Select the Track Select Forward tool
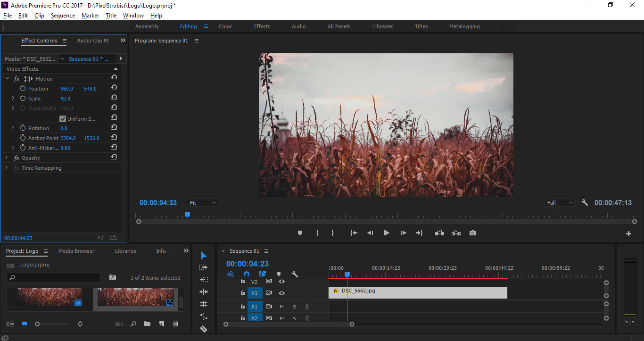The image size is (644, 341). (204, 266)
